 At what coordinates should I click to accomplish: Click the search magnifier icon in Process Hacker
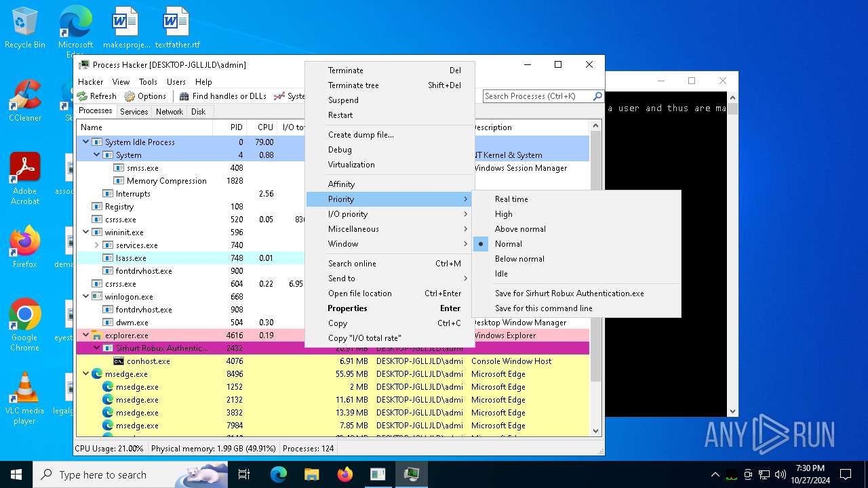tap(597, 96)
